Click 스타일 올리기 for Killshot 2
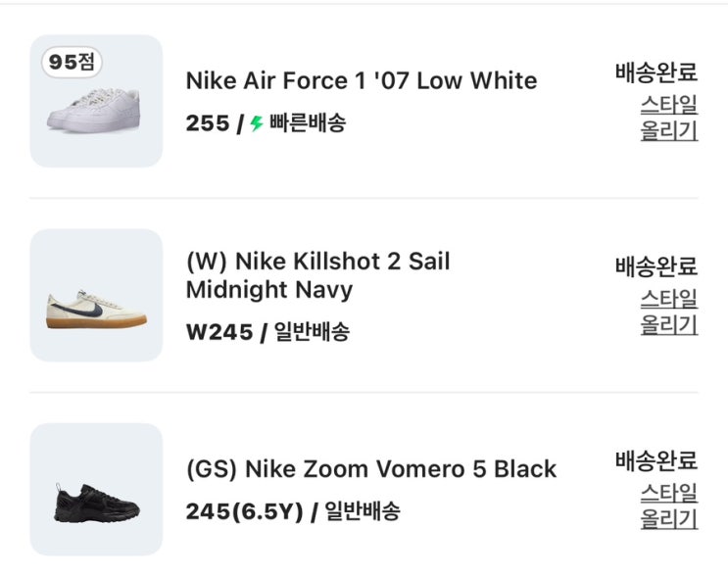Screen dimensions: 728x577 [x=669, y=312]
